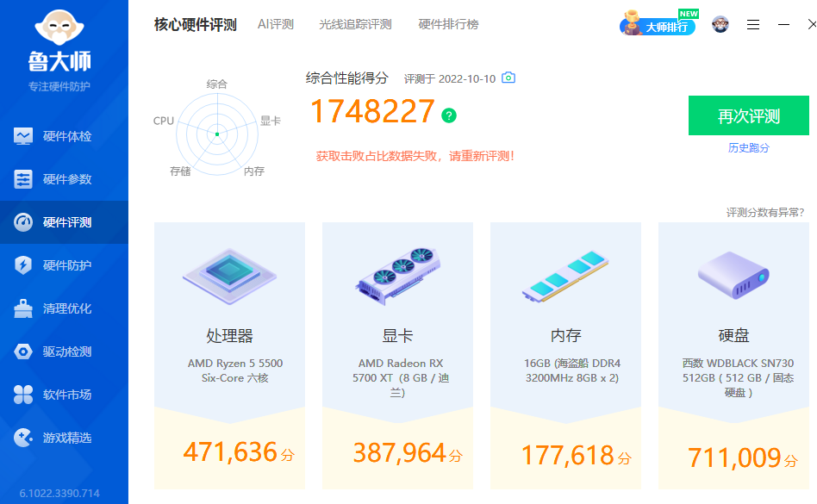Open 硬件体检 in the sidebar
The height and width of the screenshot is (504, 817).
coord(65,136)
